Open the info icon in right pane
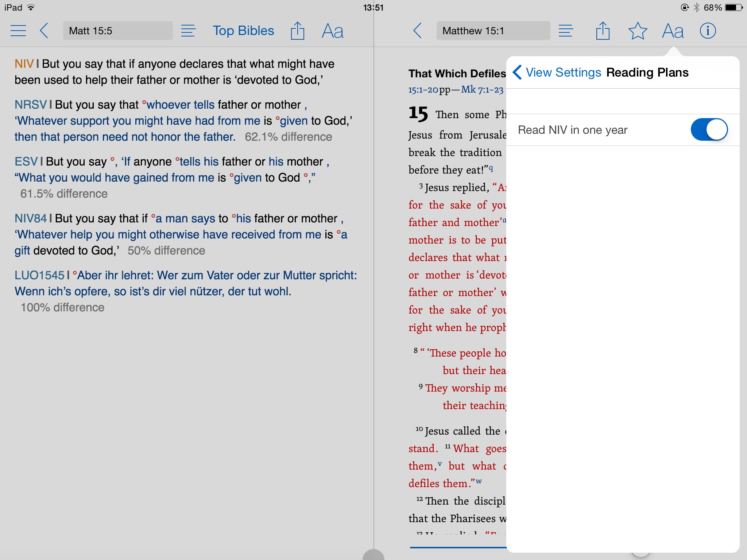This screenshot has width=747, height=560. pos(708,31)
